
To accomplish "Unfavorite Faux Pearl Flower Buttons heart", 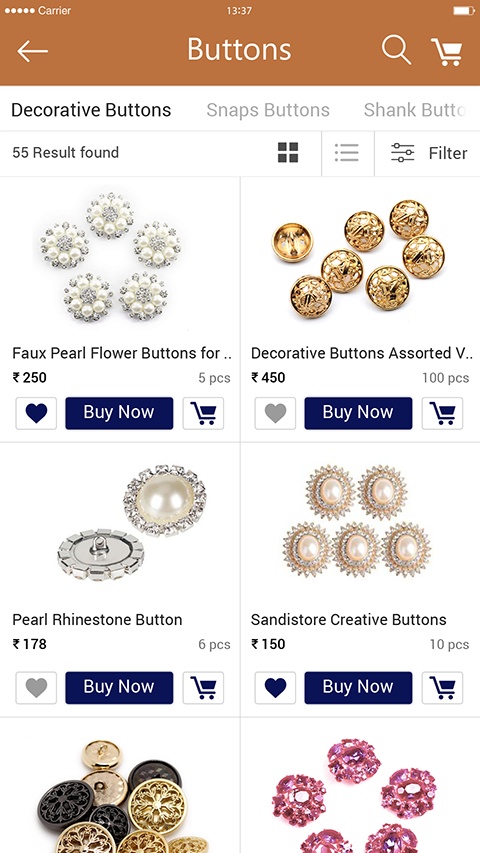I will tap(36, 413).
